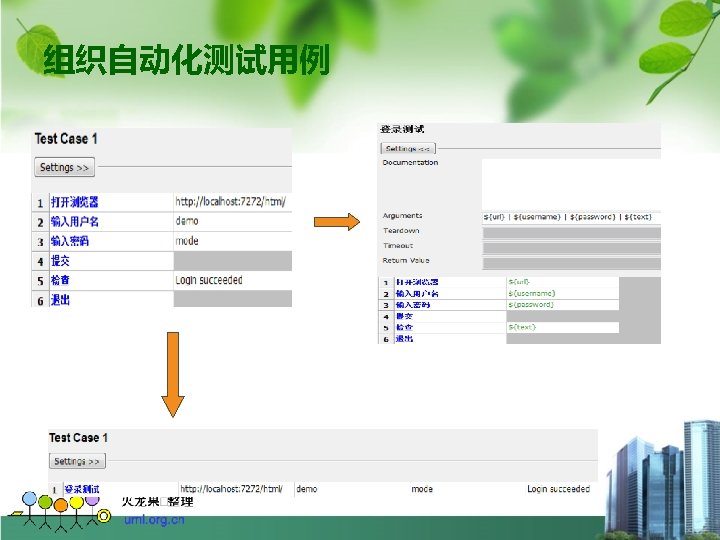Click the Timeout field in 登录测试 settings
This screenshot has width=720, height=540.
[571, 248]
